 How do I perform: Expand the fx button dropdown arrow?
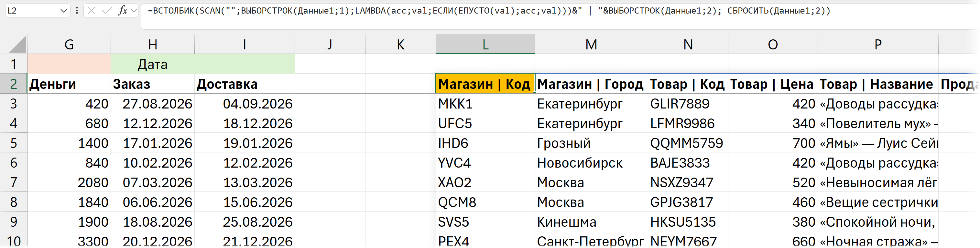click(134, 11)
